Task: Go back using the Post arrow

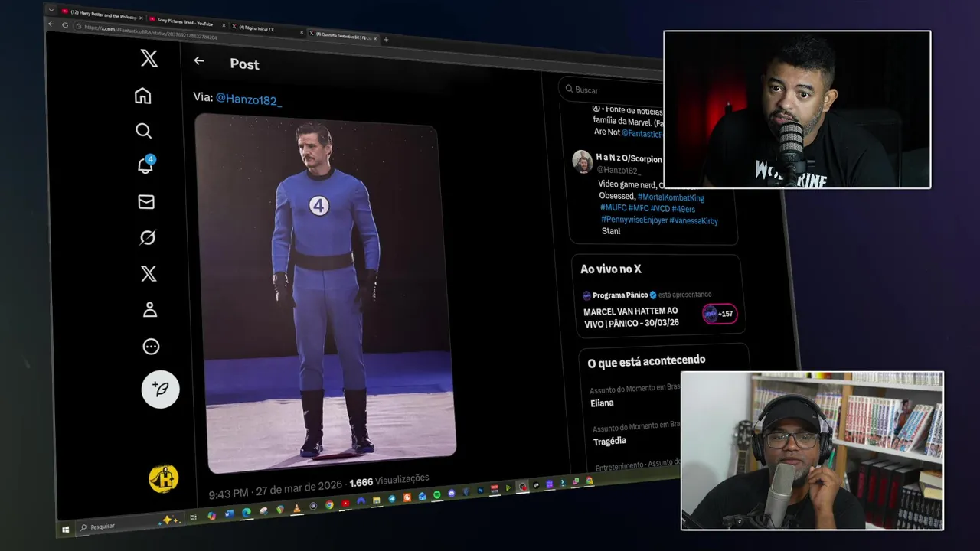Action: (199, 60)
